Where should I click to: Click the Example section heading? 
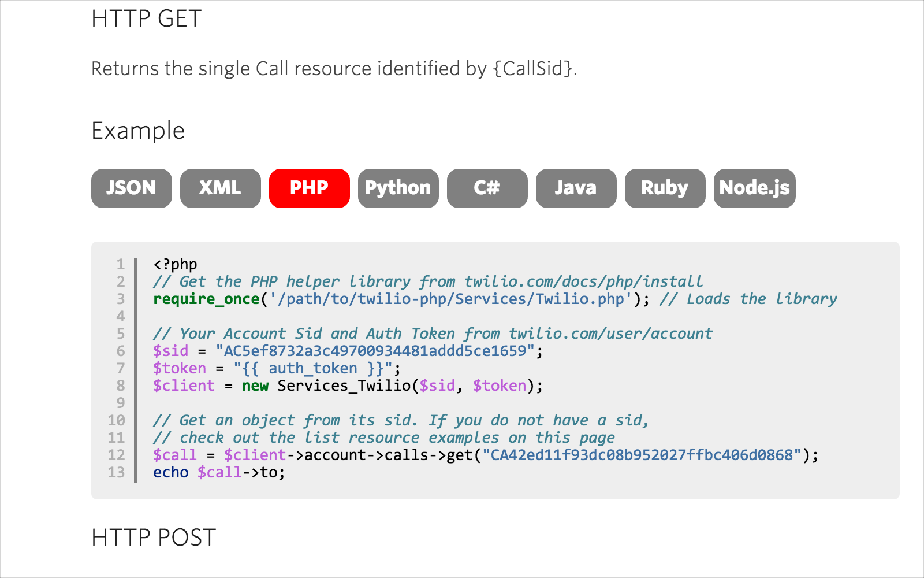(138, 131)
